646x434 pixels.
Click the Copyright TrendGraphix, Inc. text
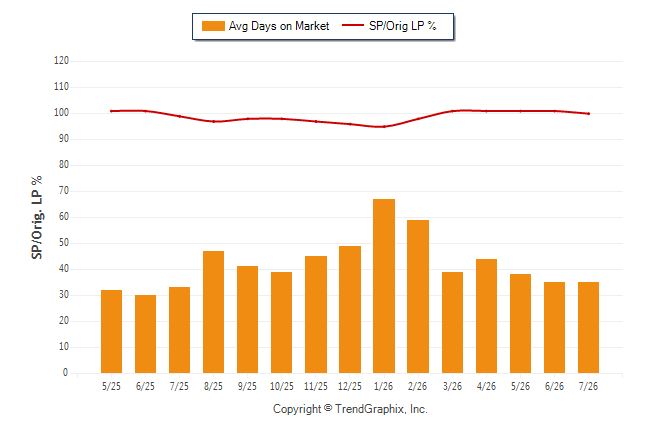pyautogui.click(x=350, y=409)
